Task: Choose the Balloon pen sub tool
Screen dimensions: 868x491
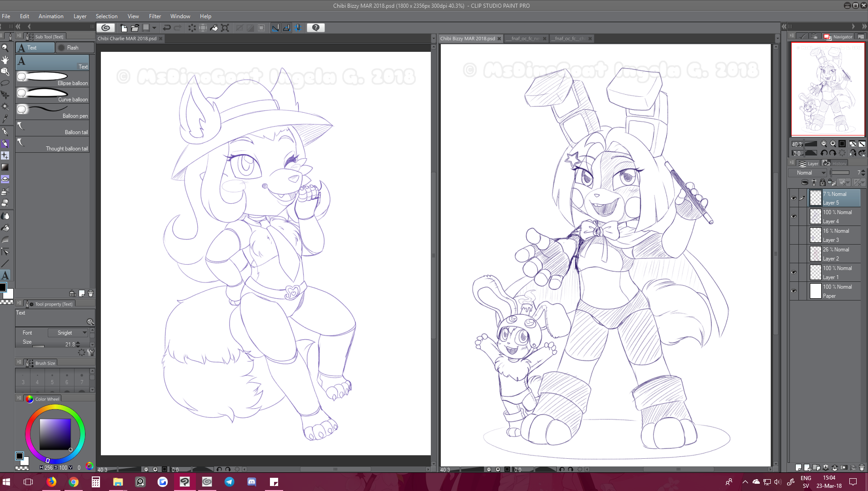Action: click(52, 111)
